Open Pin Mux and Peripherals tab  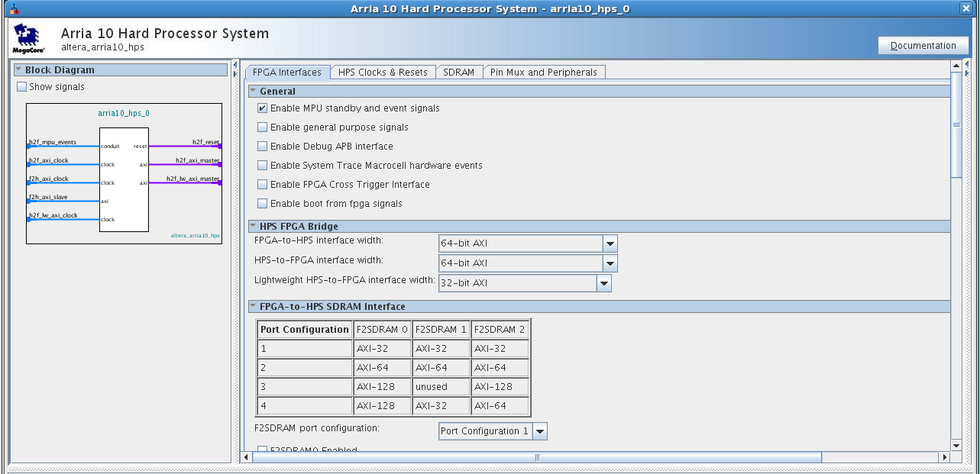[x=543, y=73]
